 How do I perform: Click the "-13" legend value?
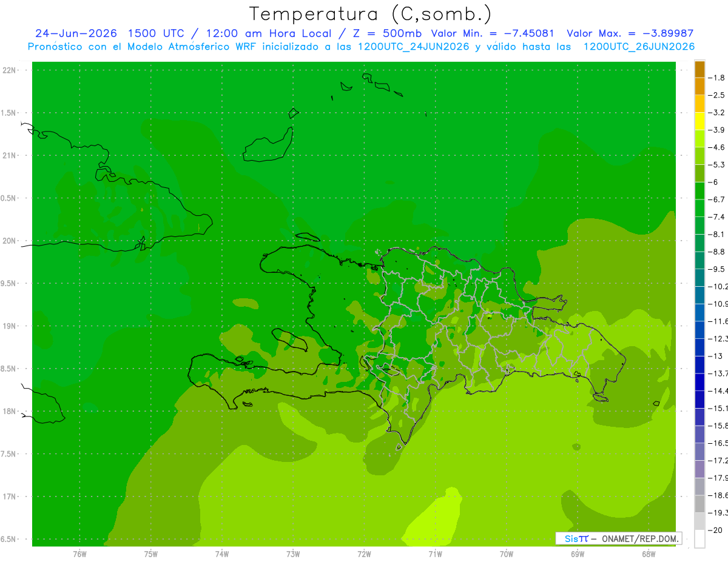click(716, 356)
